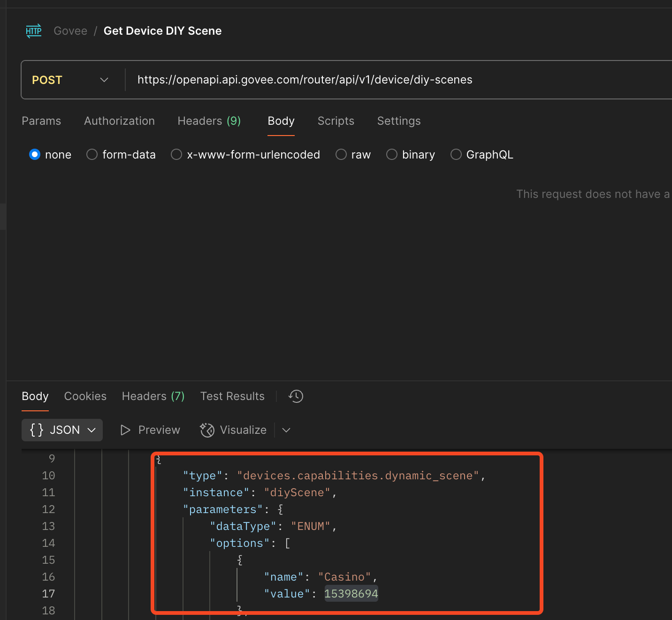
Task: Select the request Body tab
Action: pyautogui.click(x=281, y=121)
